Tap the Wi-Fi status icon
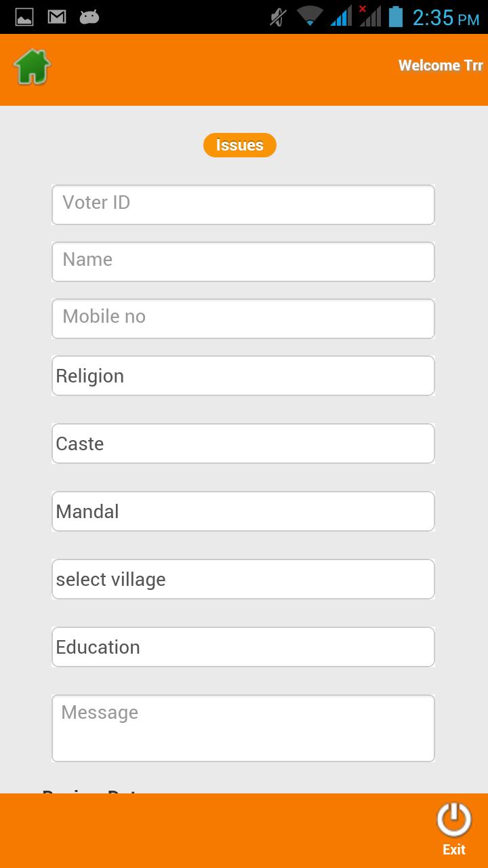 (310, 16)
